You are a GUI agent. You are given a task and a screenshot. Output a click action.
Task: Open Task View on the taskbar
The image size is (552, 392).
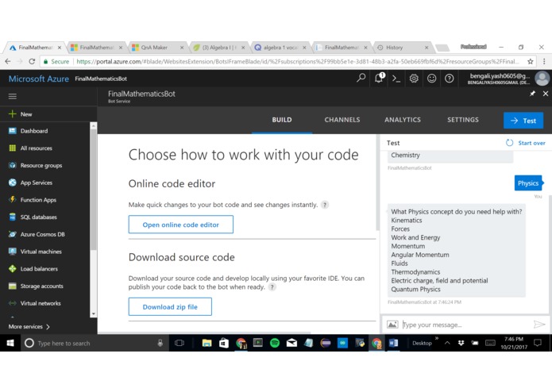179,343
